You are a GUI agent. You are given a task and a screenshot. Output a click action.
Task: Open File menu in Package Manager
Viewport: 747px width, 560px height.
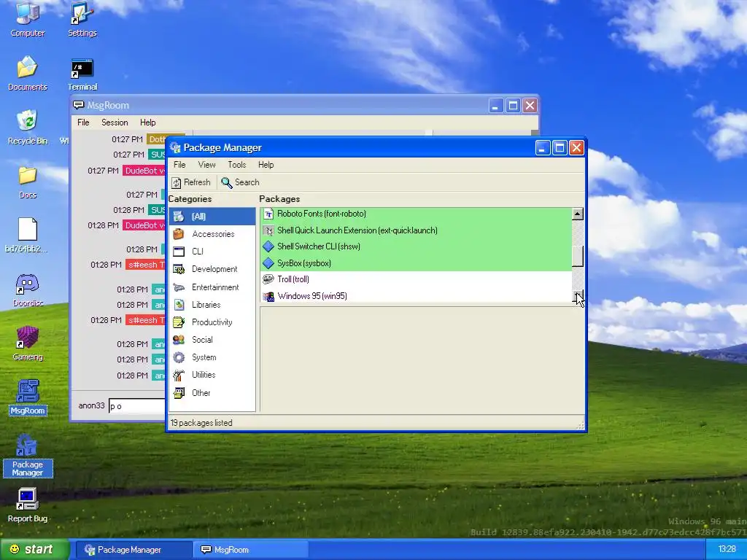(x=179, y=165)
